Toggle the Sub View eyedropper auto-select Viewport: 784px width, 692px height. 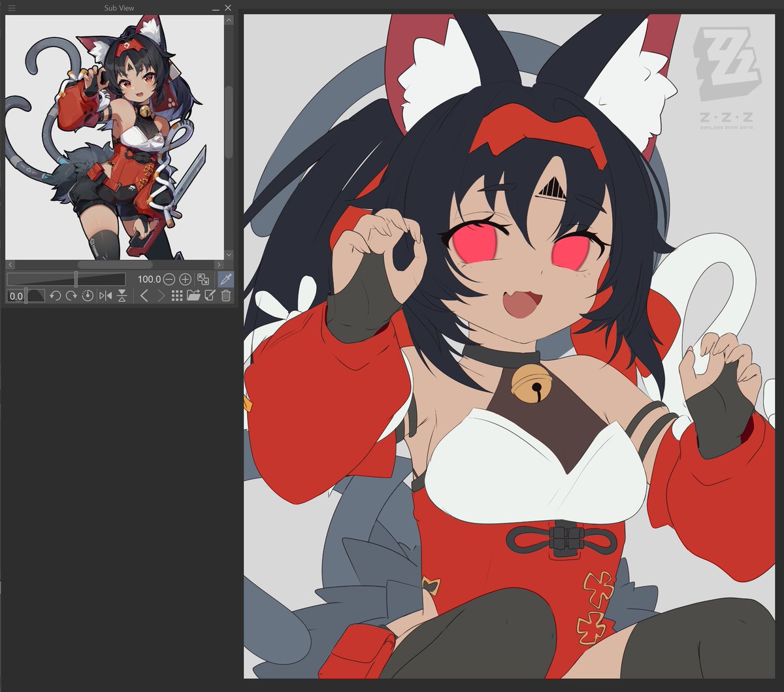click(x=225, y=279)
